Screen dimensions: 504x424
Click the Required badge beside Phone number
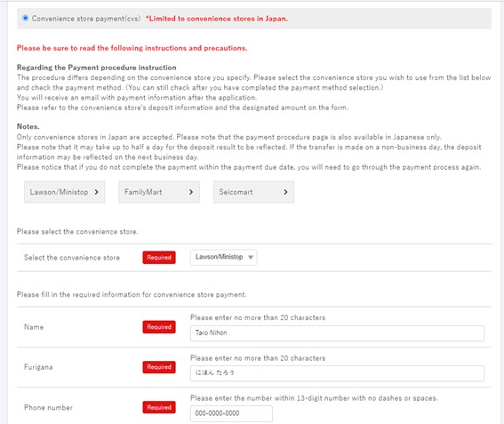[x=159, y=407]
